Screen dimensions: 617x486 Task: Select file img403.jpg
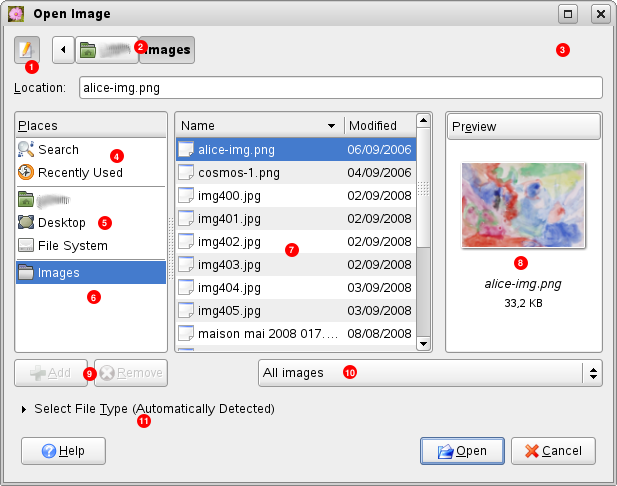click(x=296, y=264)
